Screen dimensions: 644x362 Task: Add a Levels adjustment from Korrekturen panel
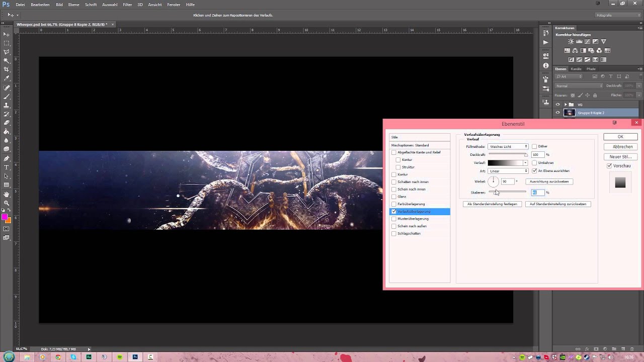click(x=579, y=42)
